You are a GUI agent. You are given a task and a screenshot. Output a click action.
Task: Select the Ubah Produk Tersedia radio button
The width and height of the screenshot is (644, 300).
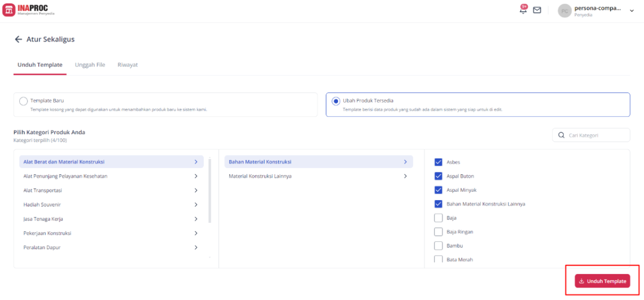click(336, 101)
